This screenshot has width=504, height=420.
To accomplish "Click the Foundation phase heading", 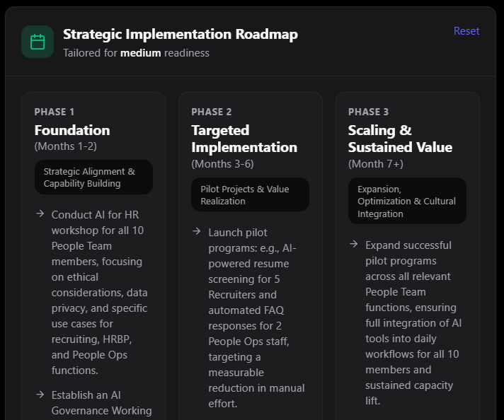I will tap(72, 130).
